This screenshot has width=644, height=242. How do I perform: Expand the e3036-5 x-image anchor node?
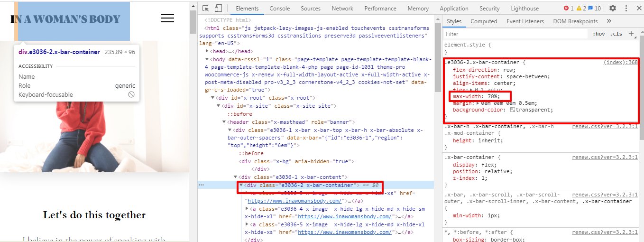tap(247, 224)
